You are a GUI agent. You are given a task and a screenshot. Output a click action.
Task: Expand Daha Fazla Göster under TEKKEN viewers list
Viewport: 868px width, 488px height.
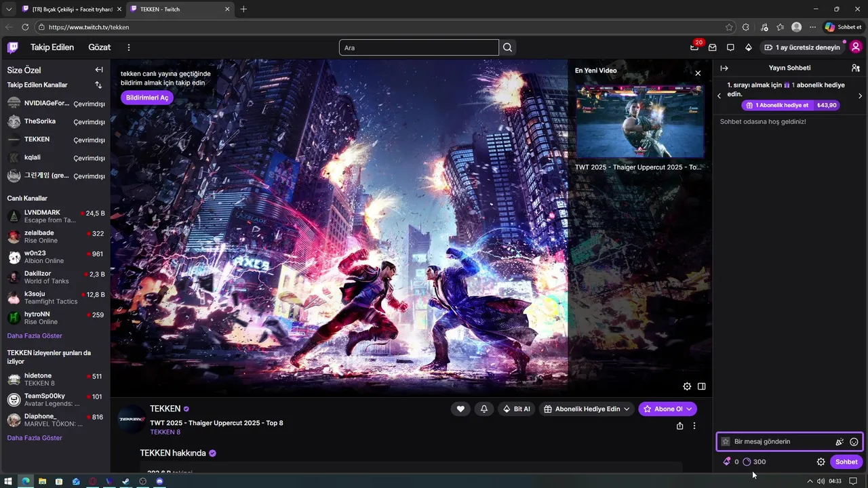35,438
